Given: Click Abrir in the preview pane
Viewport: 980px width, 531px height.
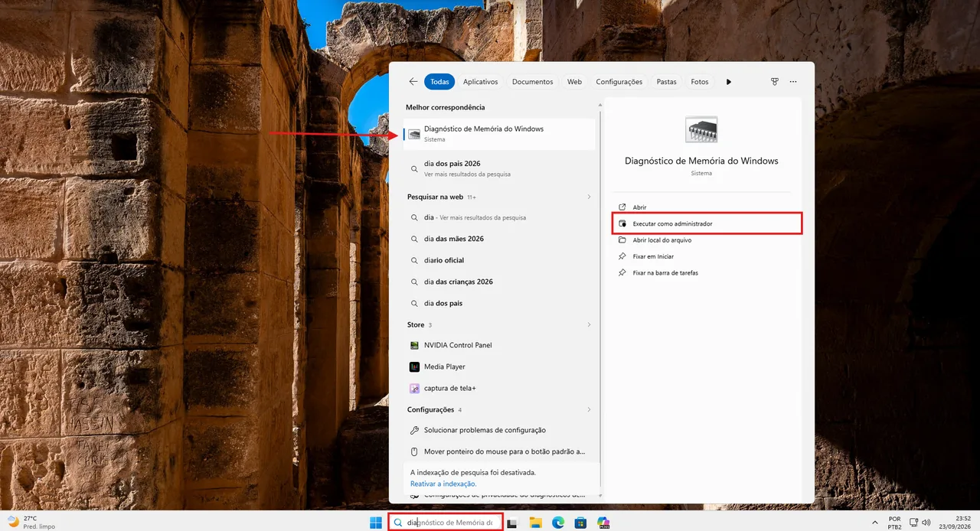Looking at the screenshot, I should click(702, 207).
